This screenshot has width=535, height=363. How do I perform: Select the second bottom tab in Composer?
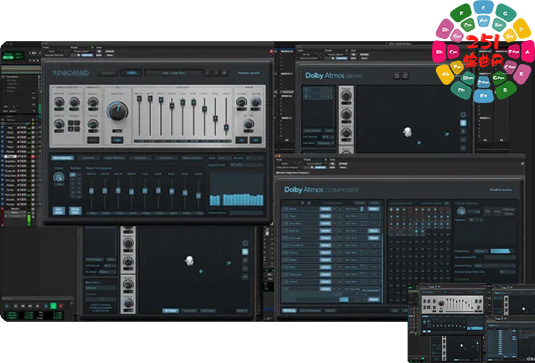click(310, 310)
